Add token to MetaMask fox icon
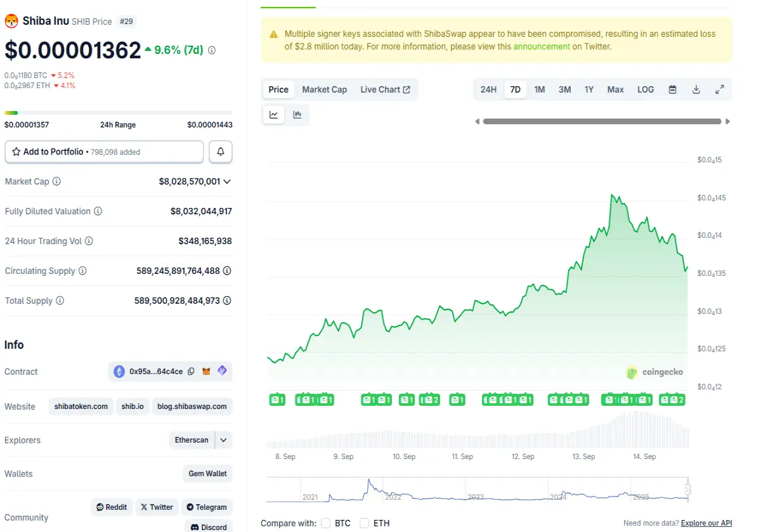Viewport: 761px width, 532px height. click(x=206, y=372)
